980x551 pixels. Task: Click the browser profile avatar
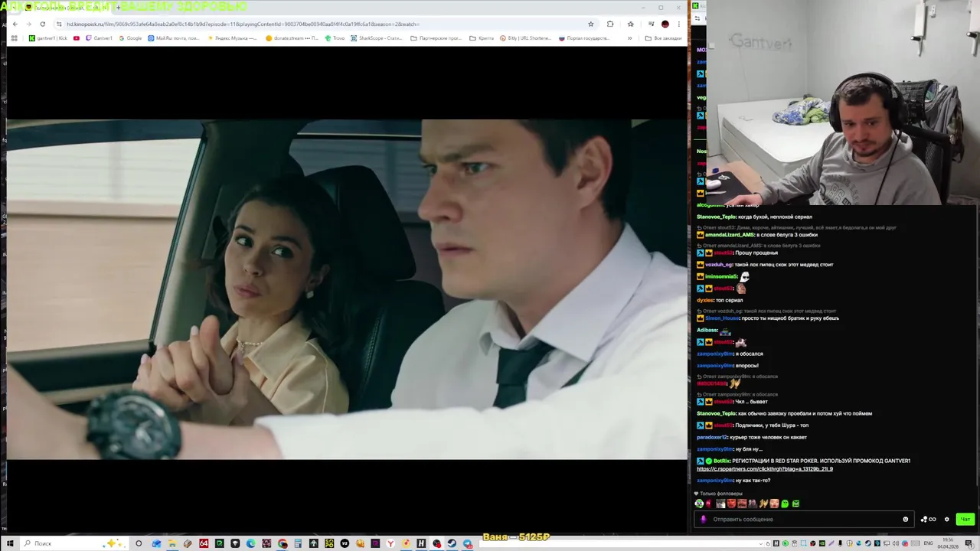click(665, 24)
